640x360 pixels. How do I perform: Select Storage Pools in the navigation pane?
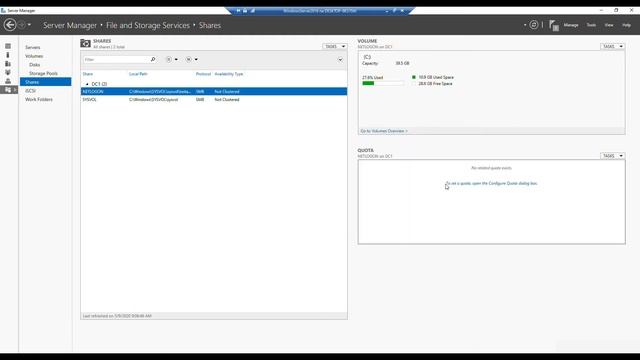coord(43,73)
